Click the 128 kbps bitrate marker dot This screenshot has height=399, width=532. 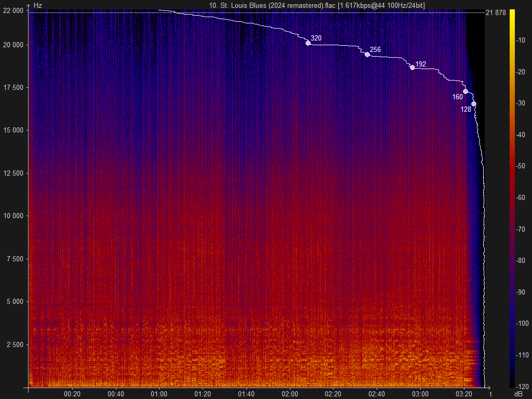(474, 104)
